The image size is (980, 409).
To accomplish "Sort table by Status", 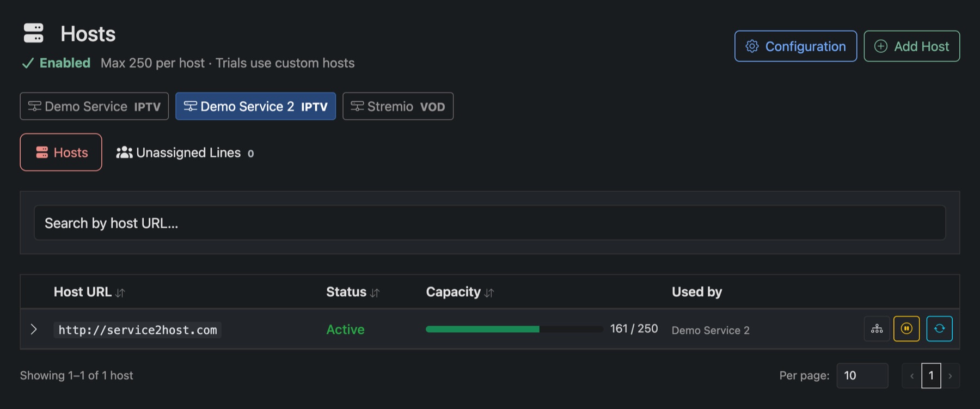I will click(x=353, y=292).
